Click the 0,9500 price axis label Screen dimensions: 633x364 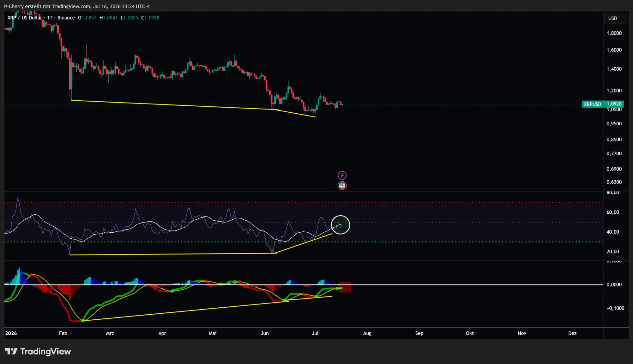coord(614,124)
